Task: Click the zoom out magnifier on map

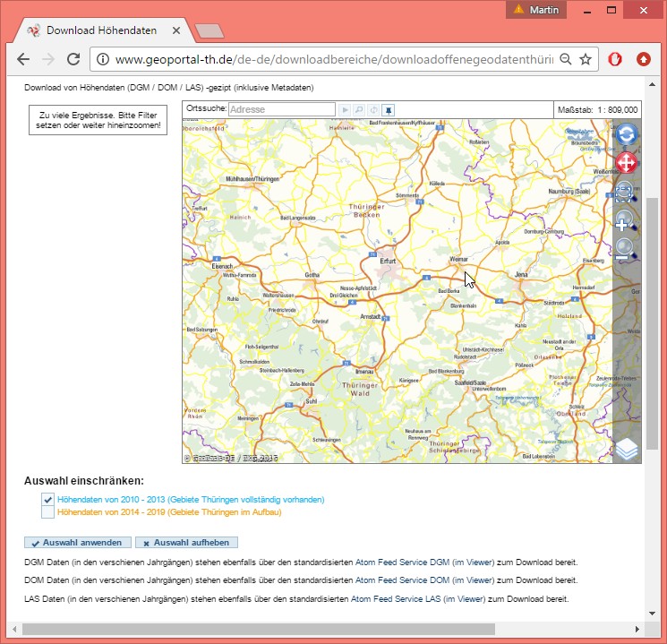Action: (x=626, y=249)
